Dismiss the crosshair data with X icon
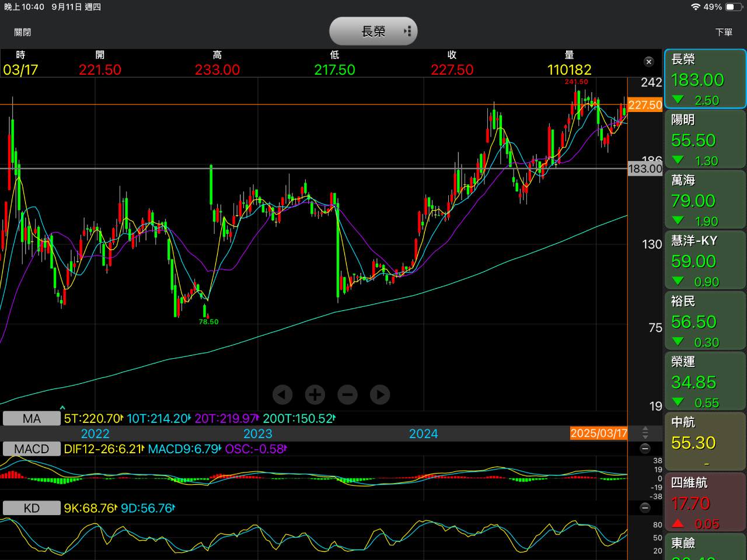The image size is (747, 560). click(x=648, y=62)
